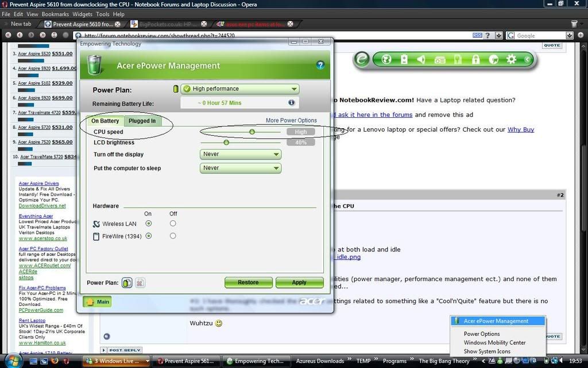The width and height of the screenshot is (588, 368).
Task: Click the Restore button
Action: [x=248, y=282]
